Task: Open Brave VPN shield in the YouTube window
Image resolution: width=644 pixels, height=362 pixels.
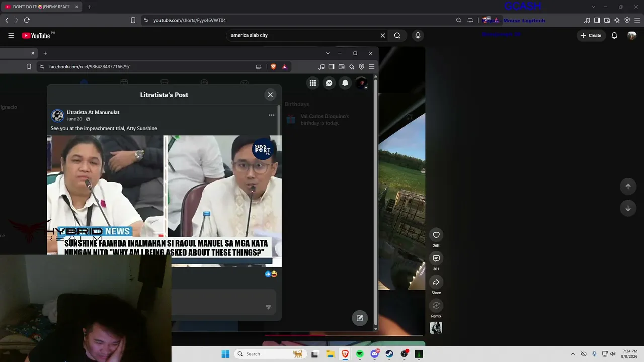Action: (627, 20)
